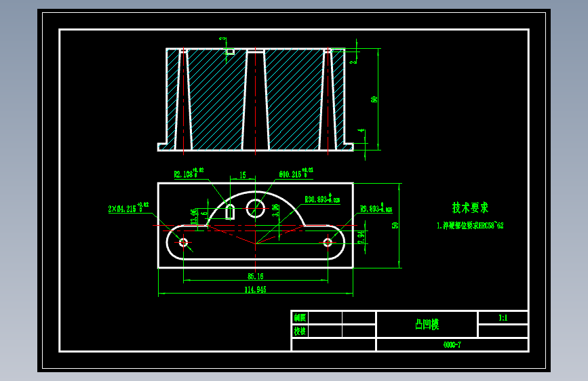Click the 13.06 vertical dimension
This screenshot has height=381, width=588.
194,217
